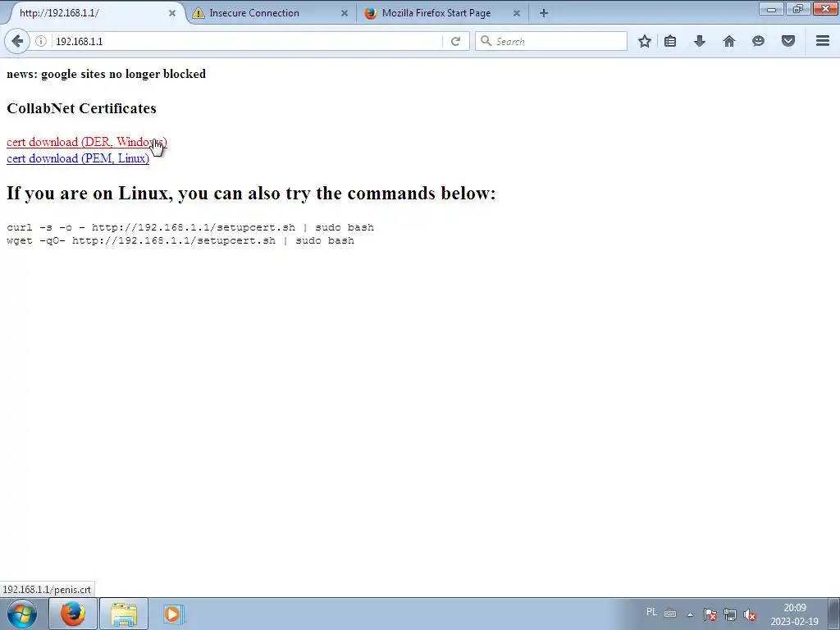Open the on-screen keyboard tray icon
The image size is (840, 630).
click(669, 614)
